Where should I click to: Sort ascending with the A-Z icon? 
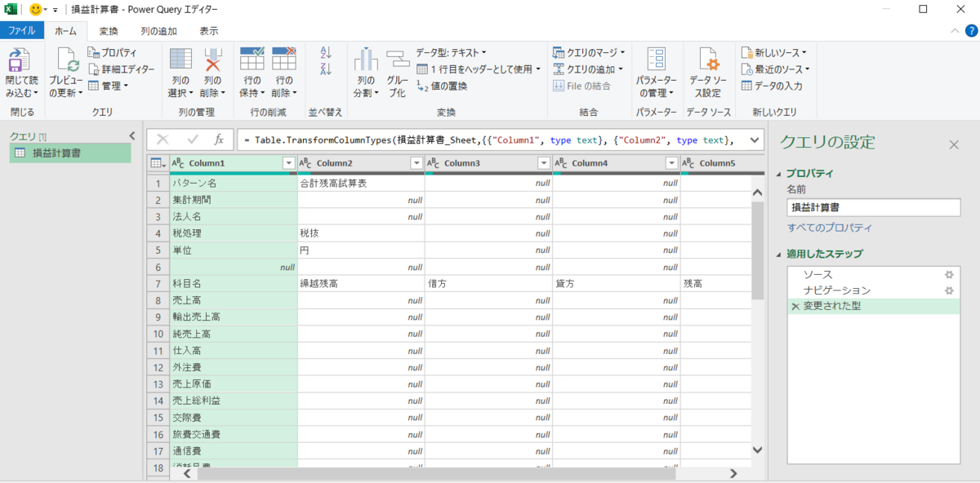point(327,53)
